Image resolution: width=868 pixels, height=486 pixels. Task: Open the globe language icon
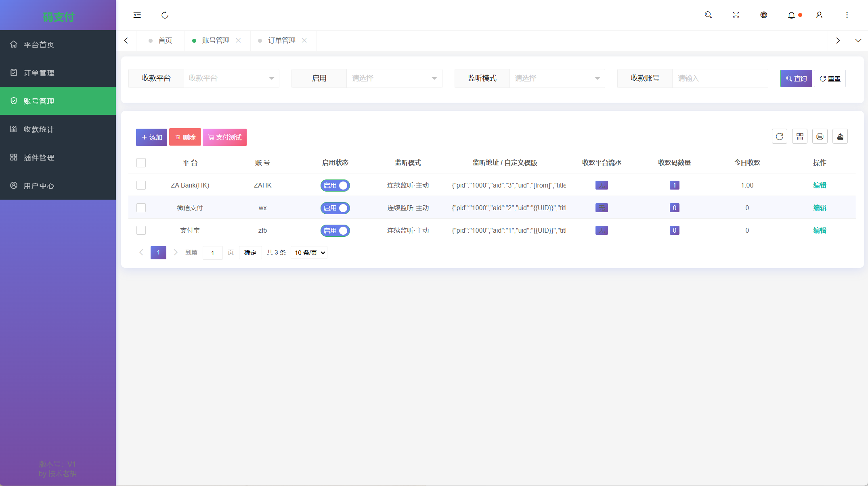coord(763,15)
